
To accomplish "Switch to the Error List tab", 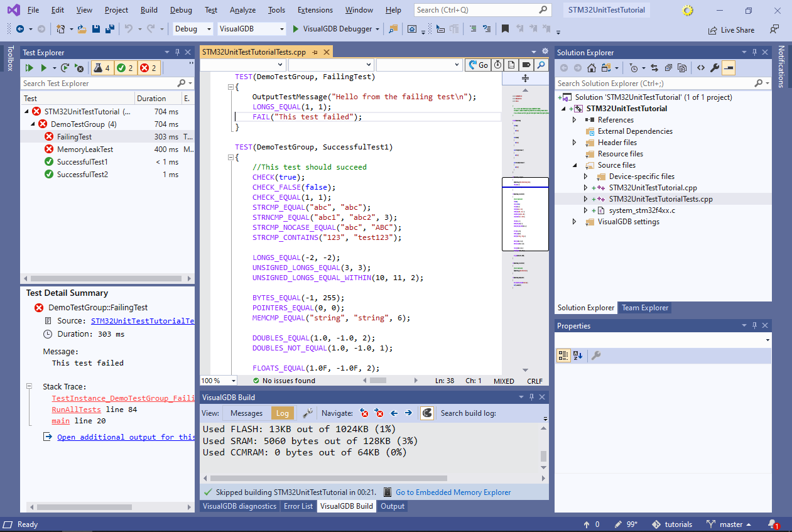I will 298,506.
